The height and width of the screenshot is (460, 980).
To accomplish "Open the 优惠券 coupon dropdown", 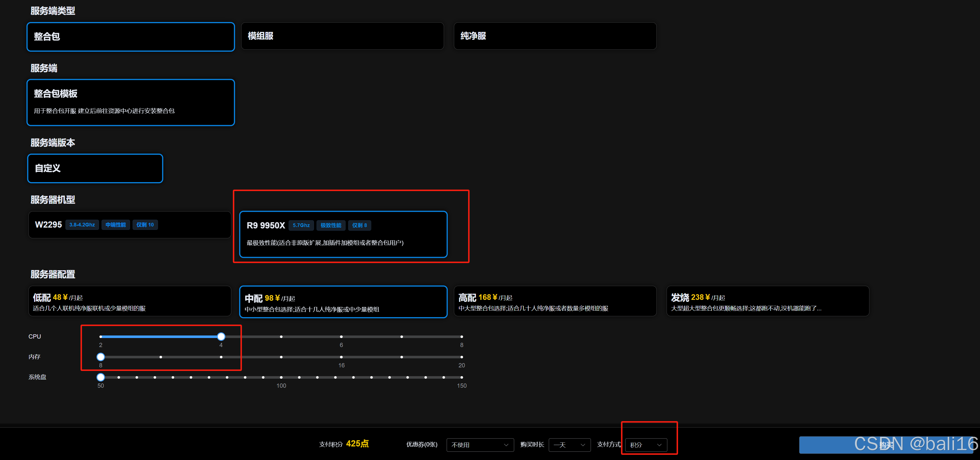I will [x=480, y=445].
